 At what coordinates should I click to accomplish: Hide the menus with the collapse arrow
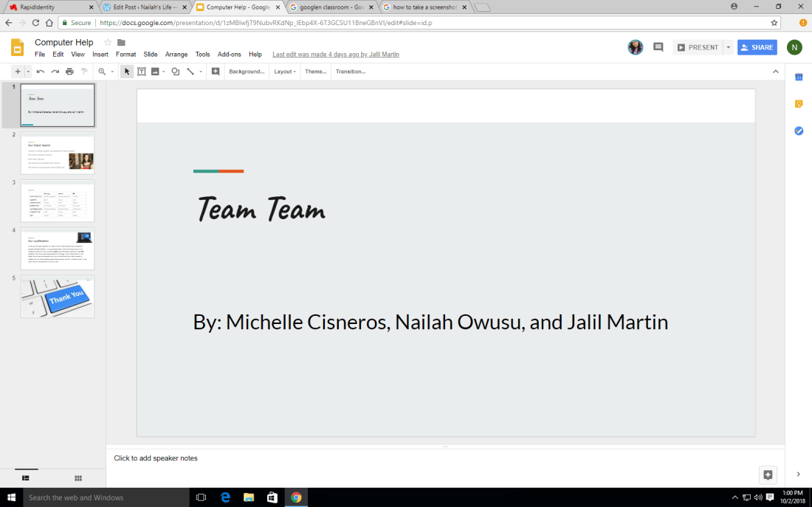click(x=775, y=72)
